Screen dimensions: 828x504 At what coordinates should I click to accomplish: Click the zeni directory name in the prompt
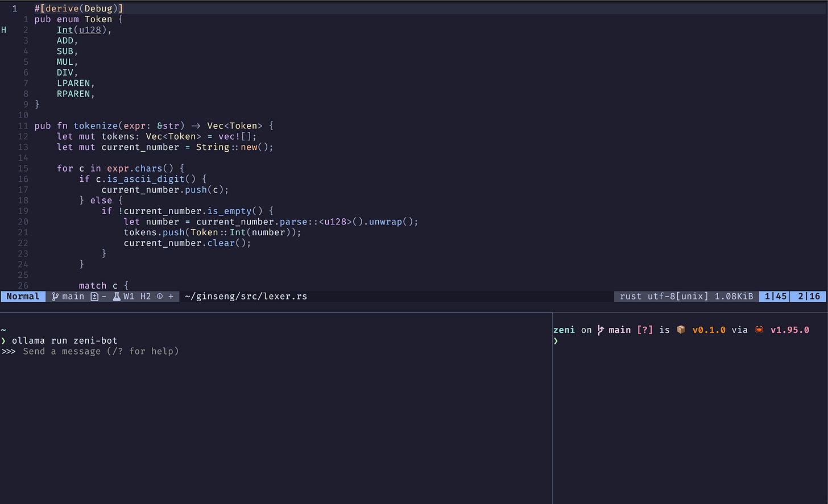564,330
